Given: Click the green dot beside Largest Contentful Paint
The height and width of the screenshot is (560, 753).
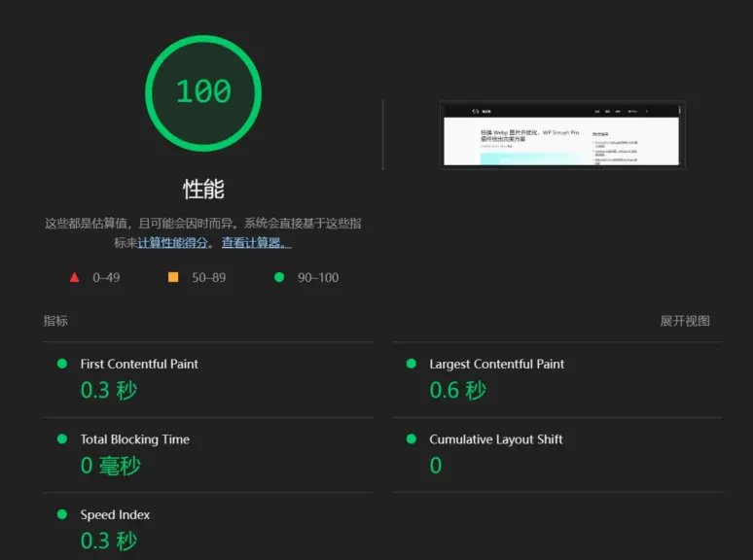Looking at the screenshot, I should [412, 364].
